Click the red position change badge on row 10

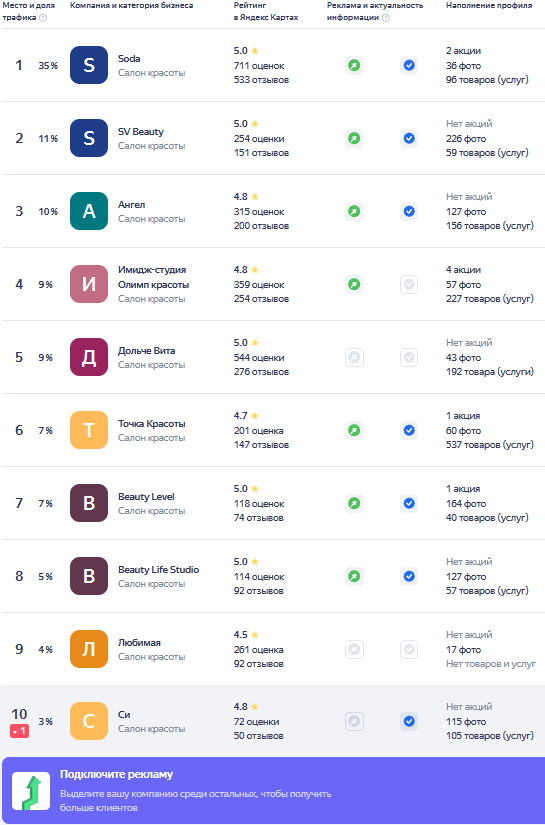(x=19, y=731)
